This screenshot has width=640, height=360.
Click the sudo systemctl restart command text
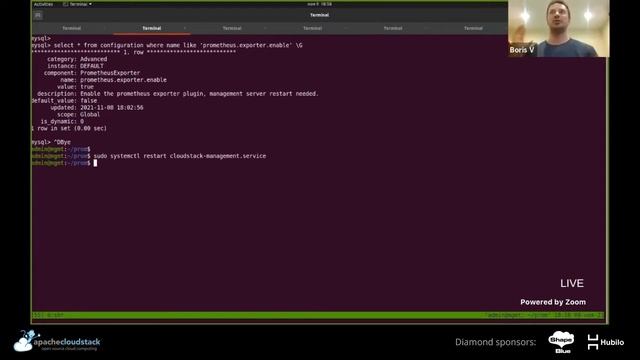tap(180, 156)
